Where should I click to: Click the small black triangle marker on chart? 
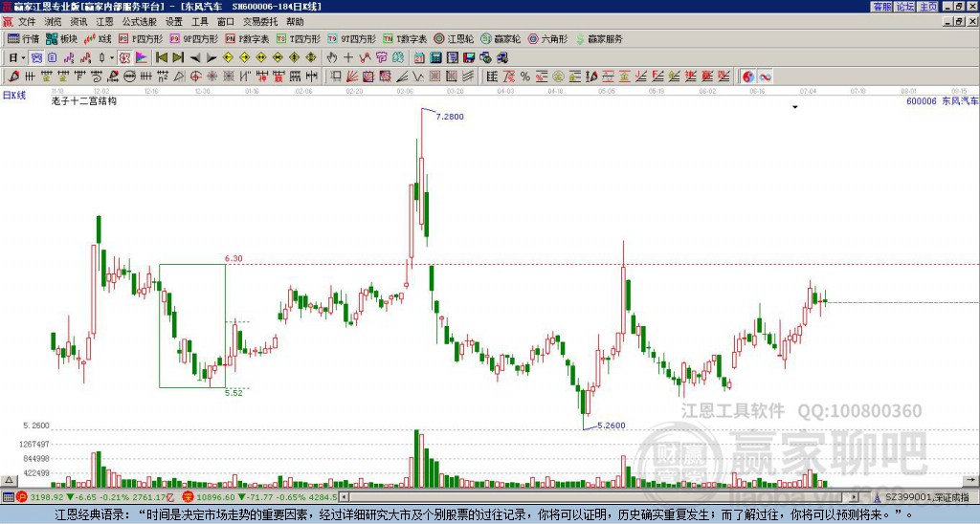click(x=795, y=107)
